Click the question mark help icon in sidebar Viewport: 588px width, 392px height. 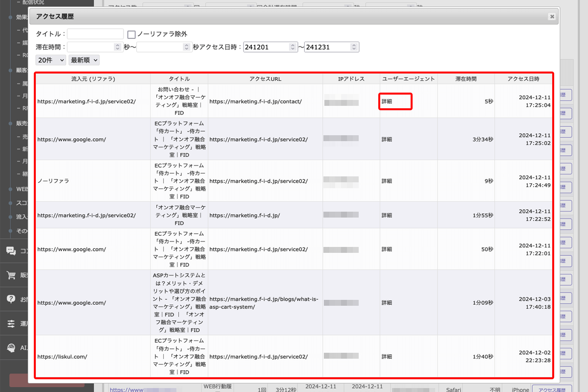point(11,299)
